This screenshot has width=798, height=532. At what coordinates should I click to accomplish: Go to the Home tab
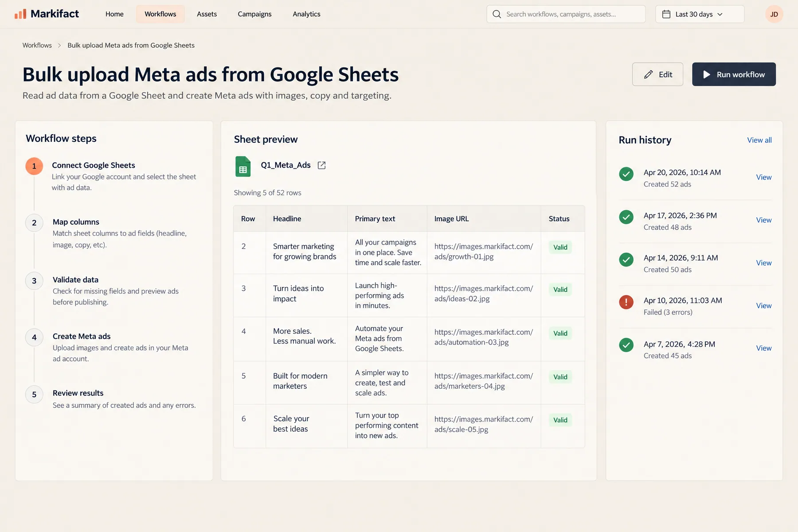pyautogui.click(x=114, y=14)
